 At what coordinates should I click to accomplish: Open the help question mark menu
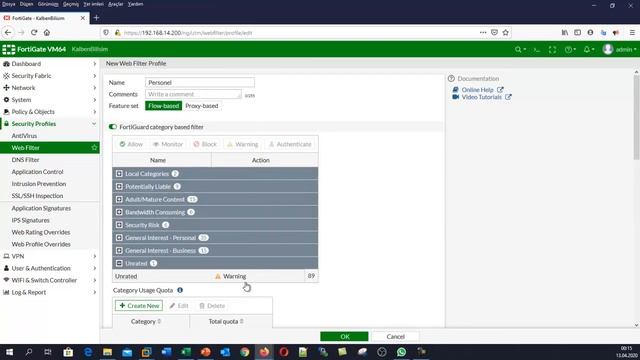point(570,49)
